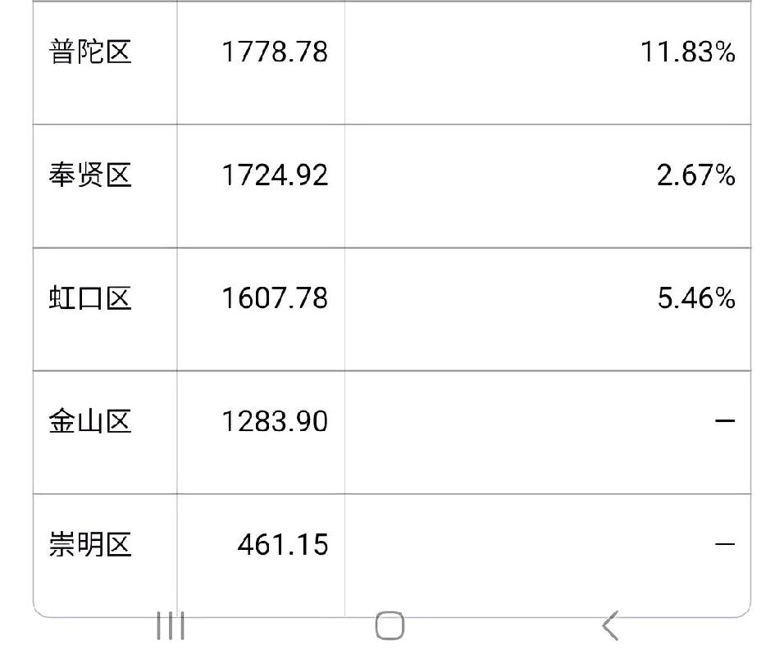Click empty space below 5.46% in 虹口区 row

click(x=548, y=341)
